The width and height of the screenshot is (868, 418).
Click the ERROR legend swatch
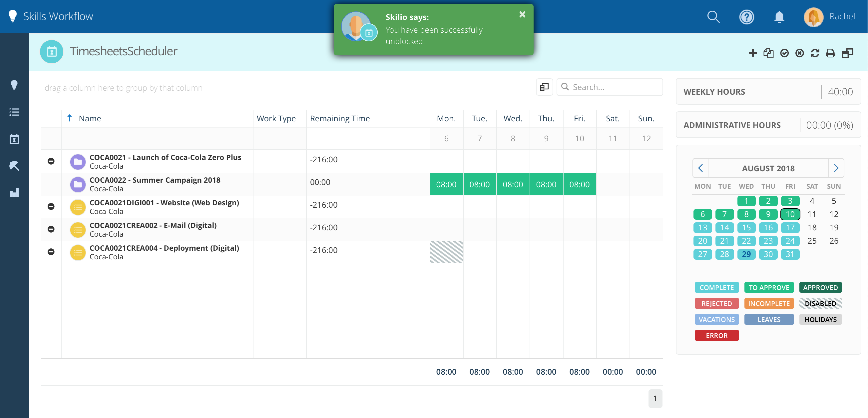click(716, 335)
